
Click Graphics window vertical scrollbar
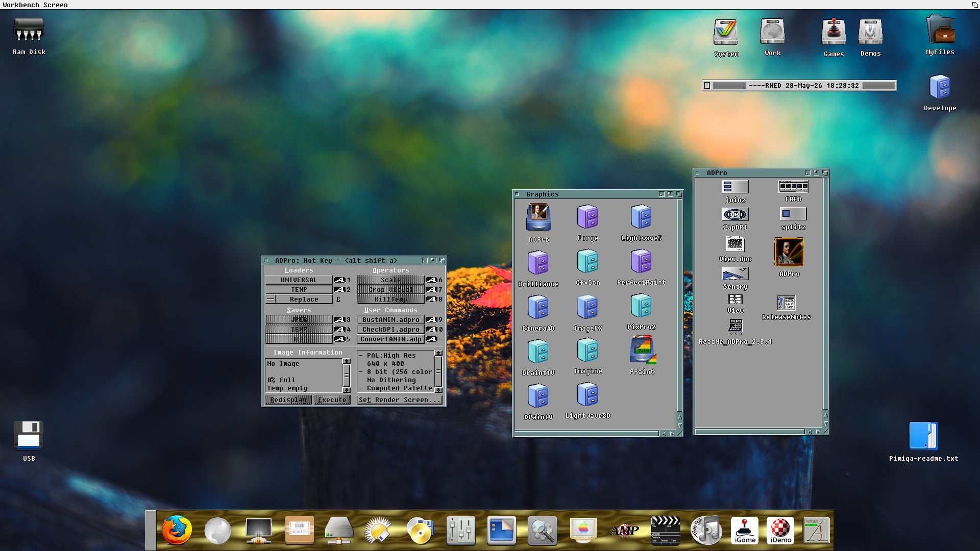click(679, 305)
